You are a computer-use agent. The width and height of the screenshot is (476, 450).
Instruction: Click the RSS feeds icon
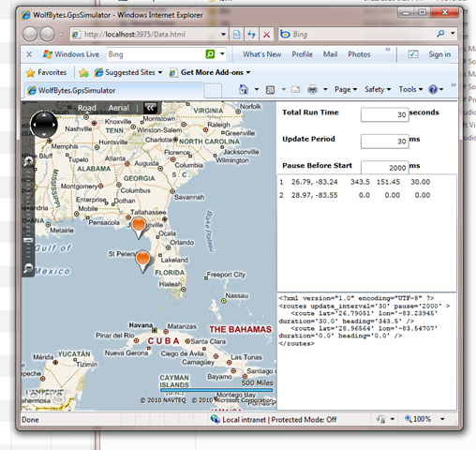coord(270,90)
